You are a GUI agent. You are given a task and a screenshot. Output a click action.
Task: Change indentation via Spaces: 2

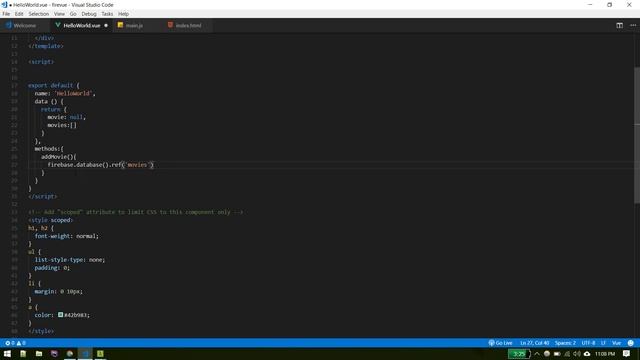[565, 343]
